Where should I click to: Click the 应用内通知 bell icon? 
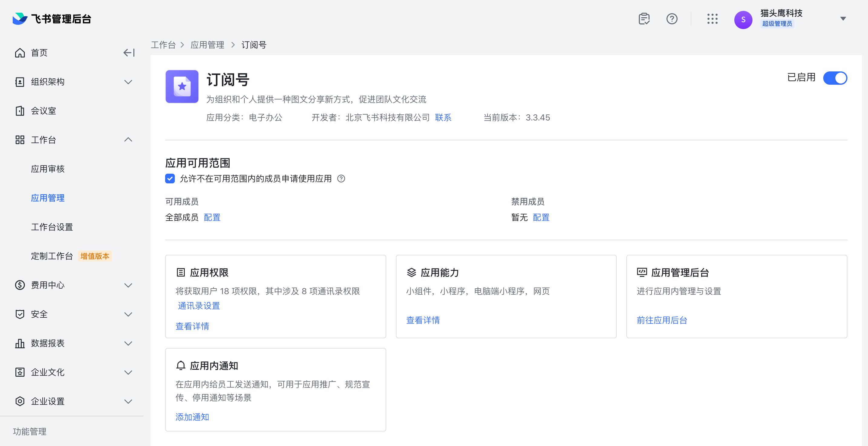coord(181,366)
